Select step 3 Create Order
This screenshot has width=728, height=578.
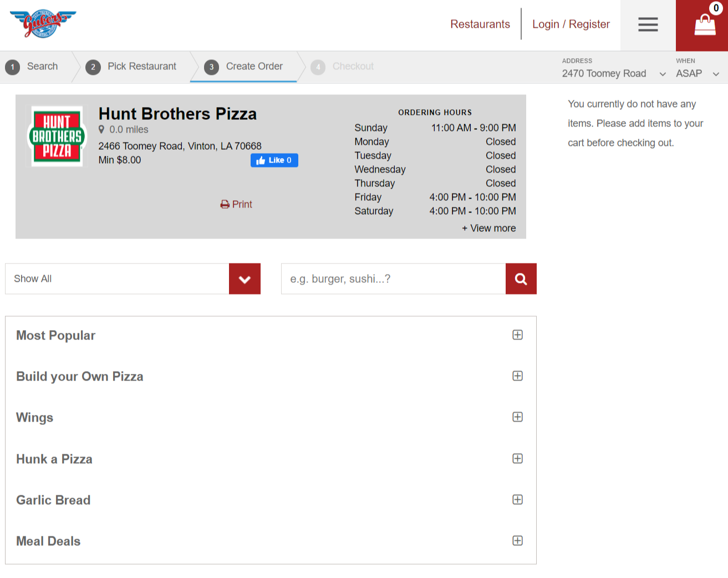click(x=243, y=67)
